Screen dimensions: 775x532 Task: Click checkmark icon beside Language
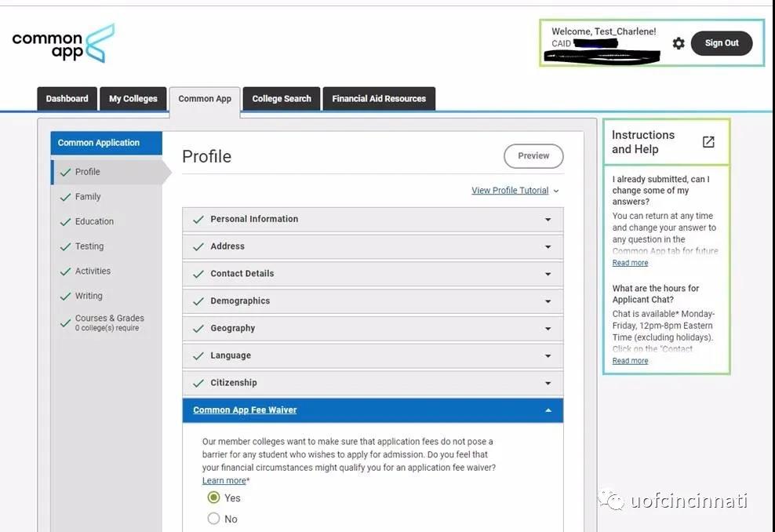pyautogui.click(x=198, y=355)
